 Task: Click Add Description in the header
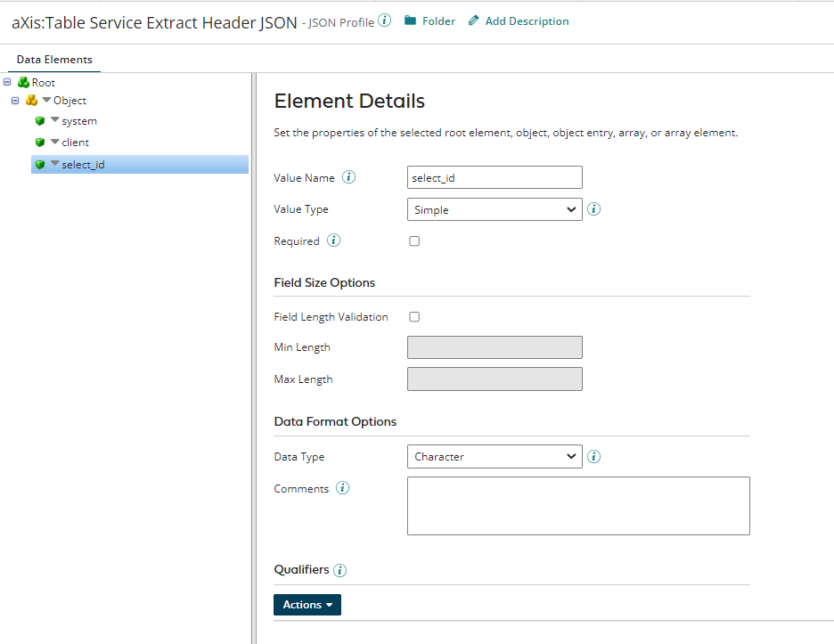click(526, 20)
